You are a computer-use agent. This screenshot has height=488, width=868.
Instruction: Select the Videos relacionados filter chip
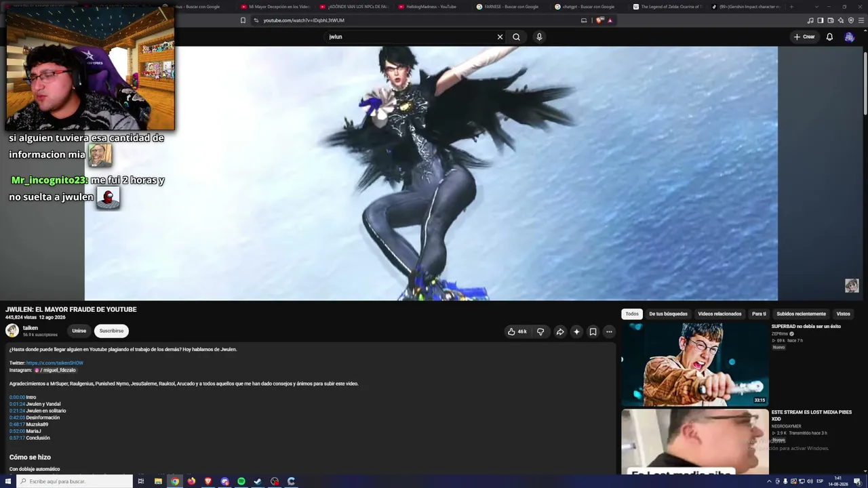[719, 314]
